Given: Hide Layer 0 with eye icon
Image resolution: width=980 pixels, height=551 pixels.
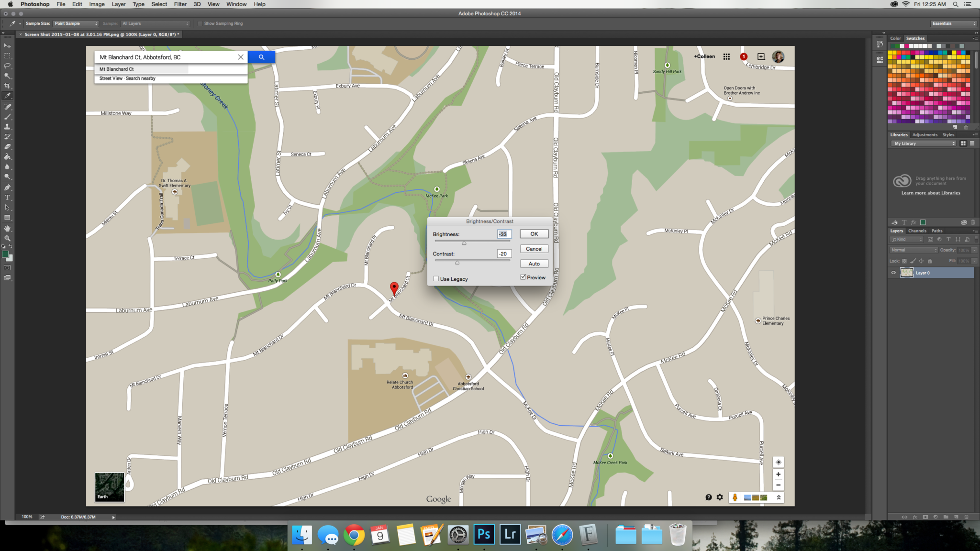Looking at the screenshot, I should coord(893,273).
